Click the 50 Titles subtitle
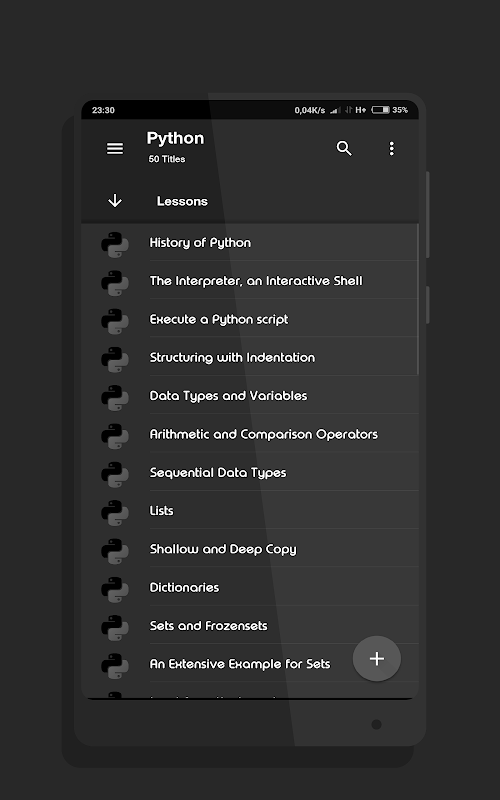Image resolution: width=500 pixels, height=800 pixels. tap(167, 159)
